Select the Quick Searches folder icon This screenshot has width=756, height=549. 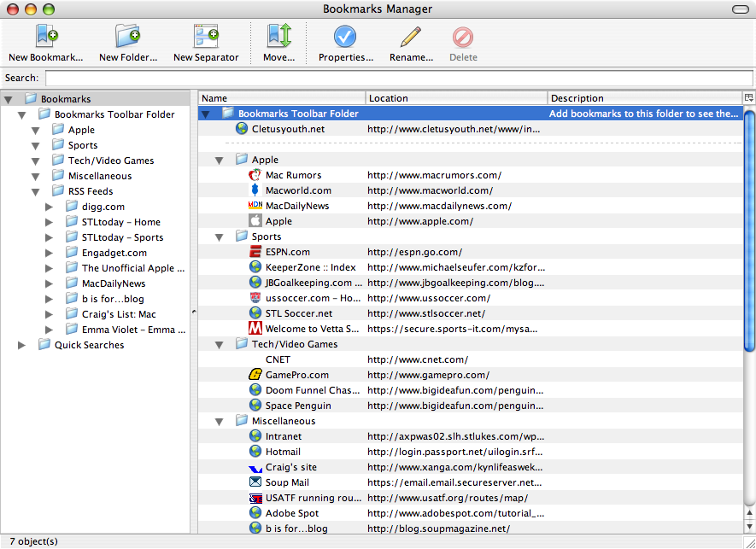tap(44, 344)
